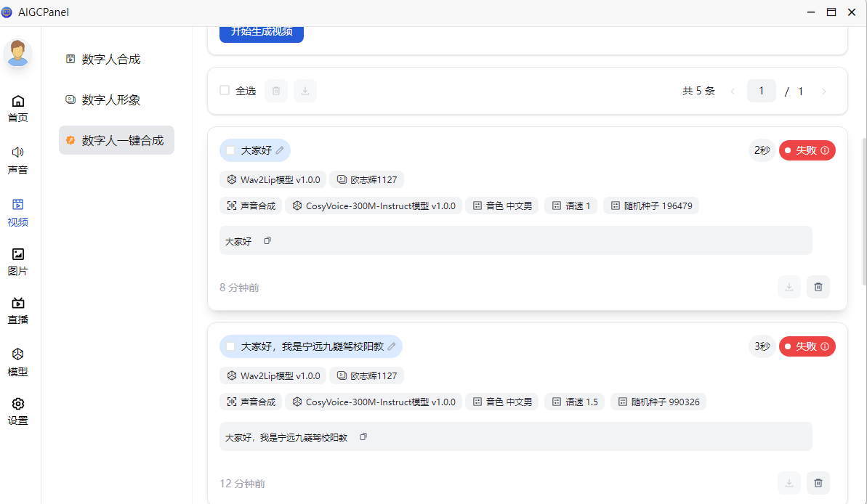Tick checkbox for 大家好，我是宁远九嶷驾校阳教 task
Viewport: 867px width, 504px height.
[230, 346]
